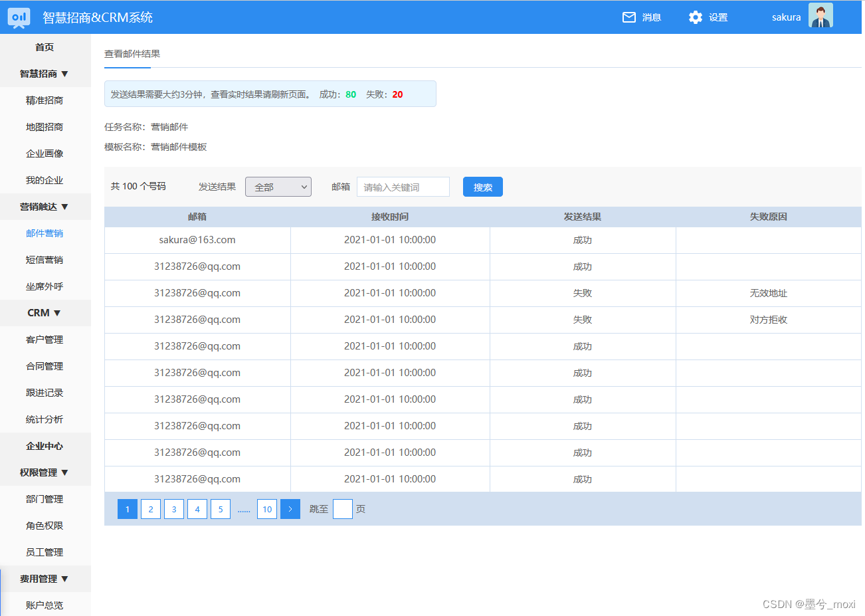Click the 对方拒收 failure reason cell
The height and width of the screenshot is (616, 865).
tap(769, 320)
